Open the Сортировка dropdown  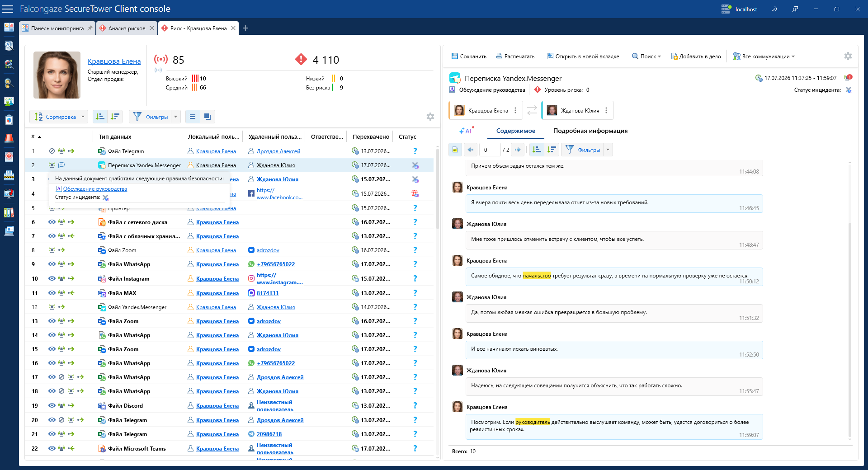[x=59, y=117]
